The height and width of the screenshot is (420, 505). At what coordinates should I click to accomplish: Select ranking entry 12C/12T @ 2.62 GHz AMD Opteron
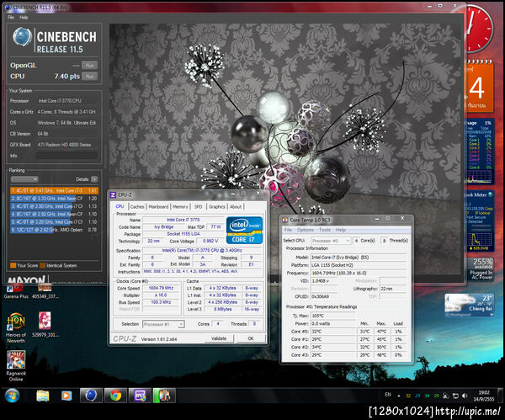pyautogui.click(x=54, y=230)
